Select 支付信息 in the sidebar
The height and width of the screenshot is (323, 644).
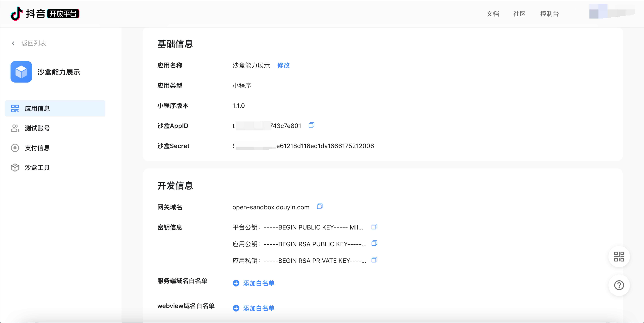coord(55,148)
